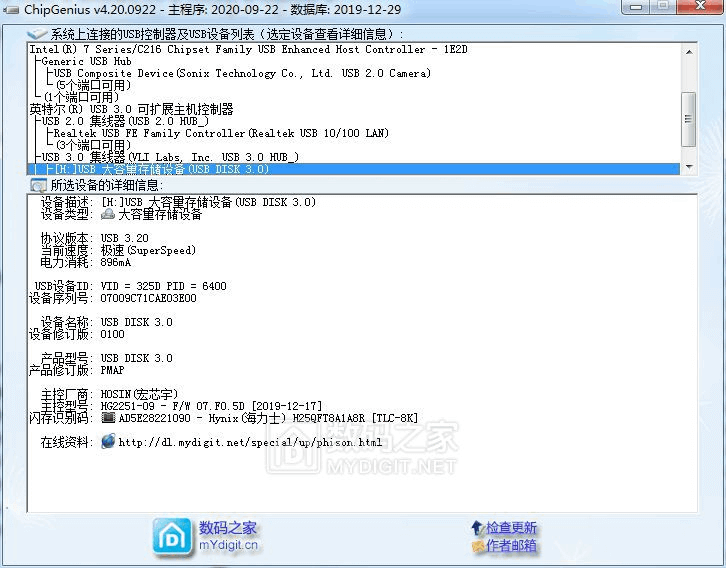Click protocol version value USB 3.20
This screenshot has height=568, width=726.
coord(125,238)
